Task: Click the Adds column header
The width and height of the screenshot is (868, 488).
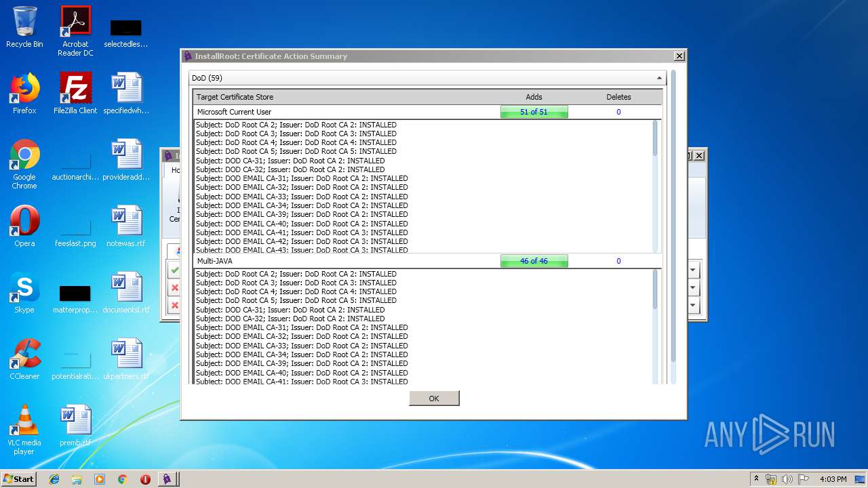Action: coord(534,97)
